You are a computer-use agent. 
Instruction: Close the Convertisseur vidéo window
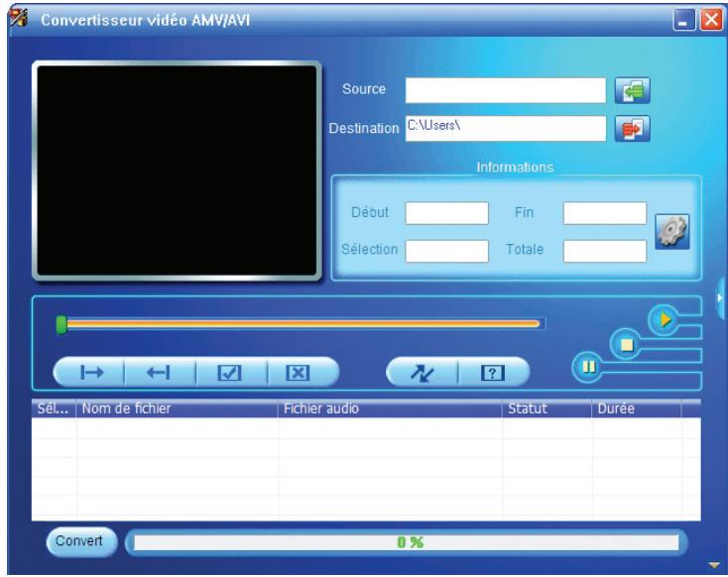click(x=711, y=20)
